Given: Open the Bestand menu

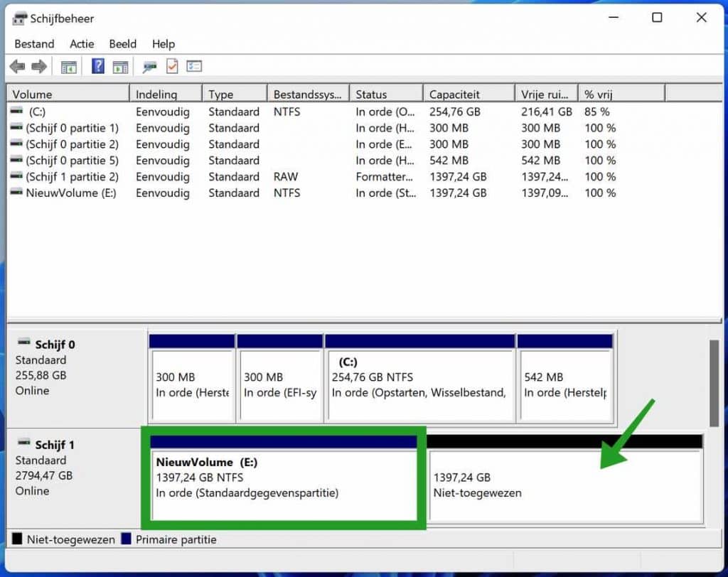Looking at the screenshot, I should tap(34, 44).
